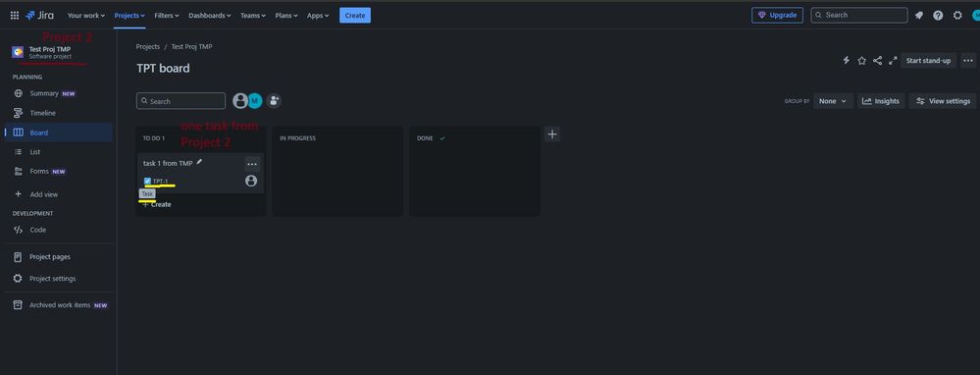Open View settings
The width and height of the screenshot is (980, 375).
pos(943,101)
